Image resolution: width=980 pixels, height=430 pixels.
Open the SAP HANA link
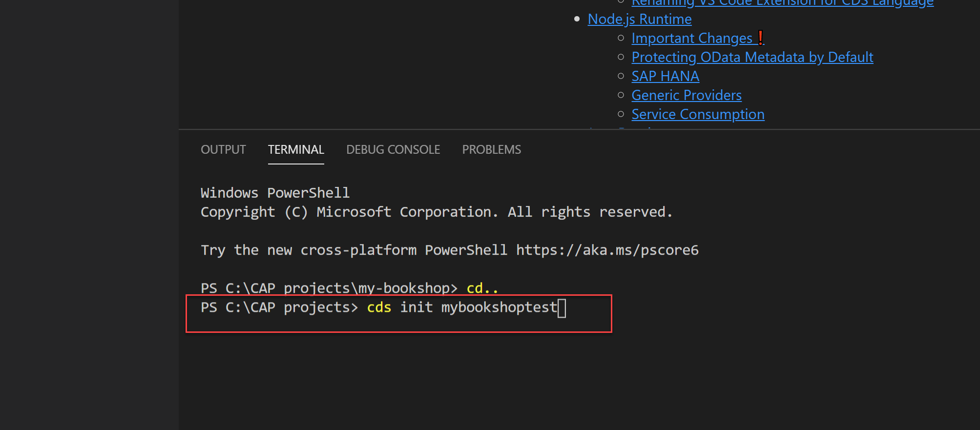coord(665,76)
